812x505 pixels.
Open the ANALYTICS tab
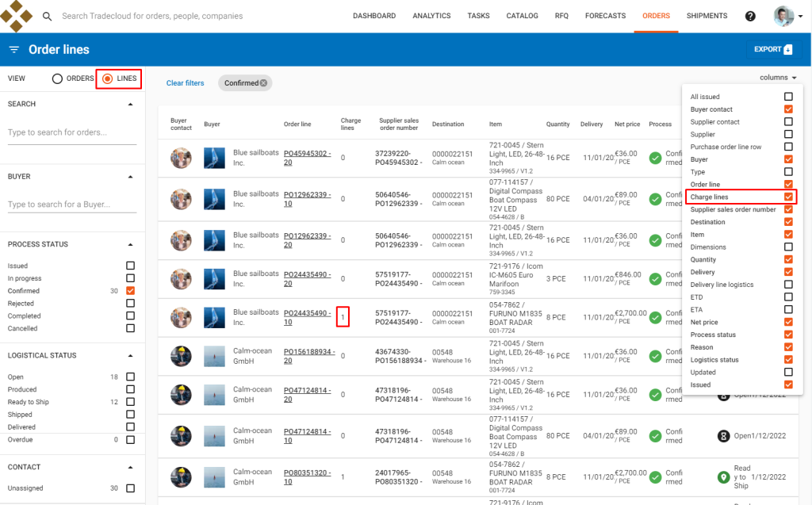point(431,16)
